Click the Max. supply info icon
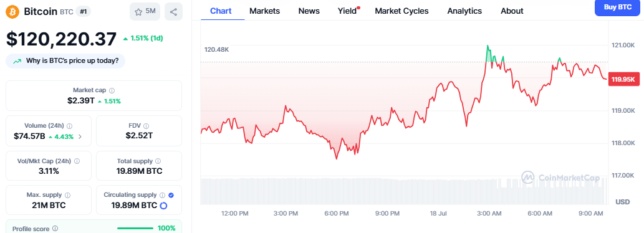 coord(67,195)
